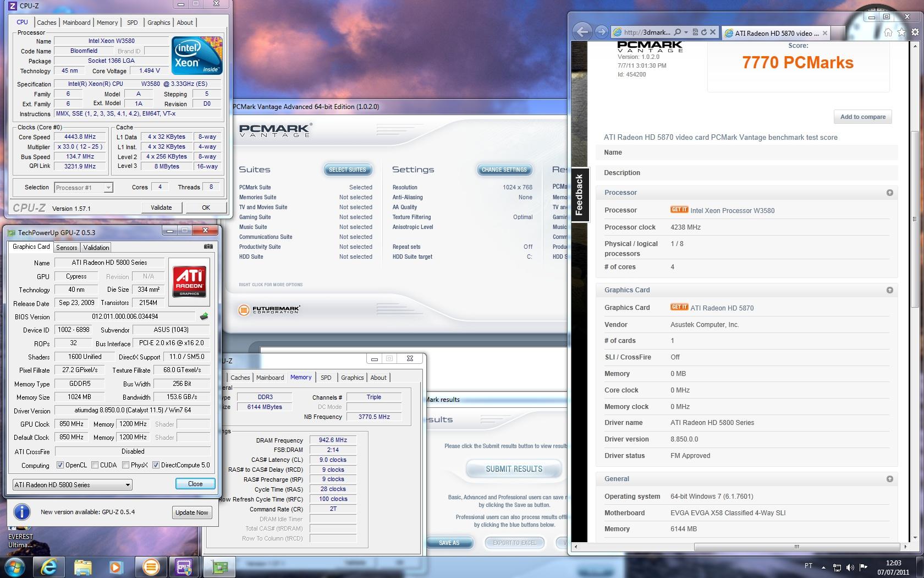The width and height of the screenshot is (924, 578).
Task: Open the Feedback side tab on webpage
Action: (580, 195)
